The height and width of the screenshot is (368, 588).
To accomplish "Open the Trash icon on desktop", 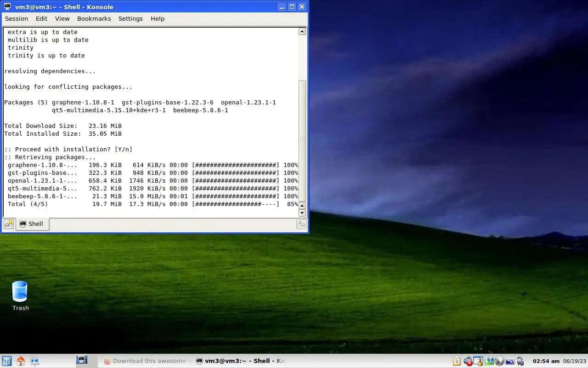I will click(x=20, y=296).
